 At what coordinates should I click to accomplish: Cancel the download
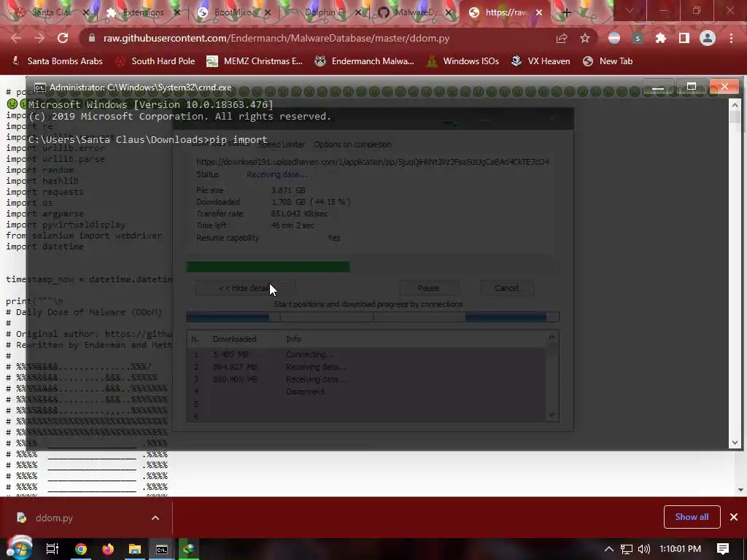[507, 288]
